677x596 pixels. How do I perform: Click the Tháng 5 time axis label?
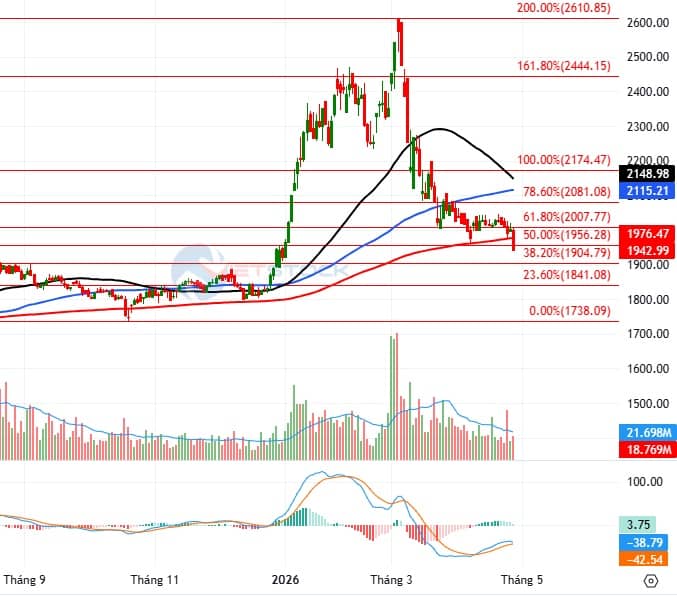pyautogui.click(x=522, y=580)
